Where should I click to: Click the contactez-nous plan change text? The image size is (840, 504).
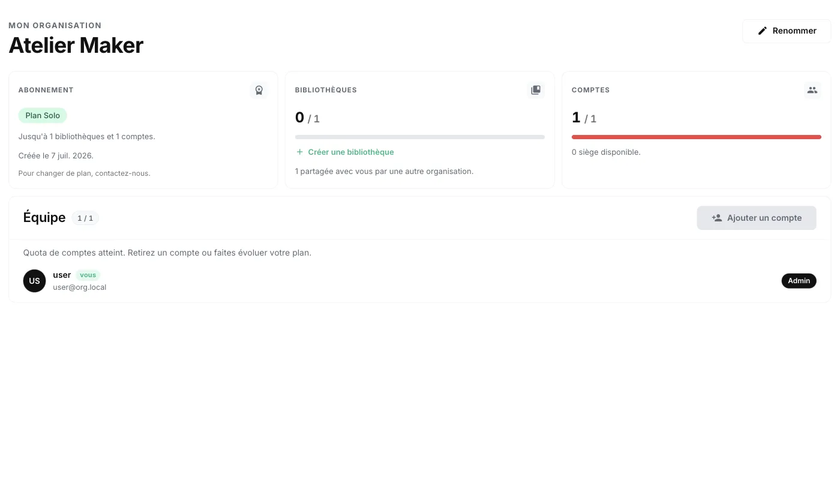(x=85, y=173)
